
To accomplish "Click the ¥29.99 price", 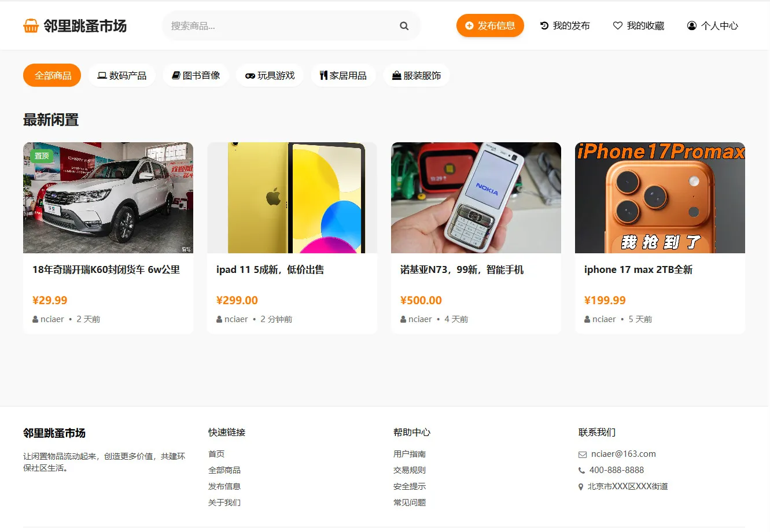I will 50,301.
